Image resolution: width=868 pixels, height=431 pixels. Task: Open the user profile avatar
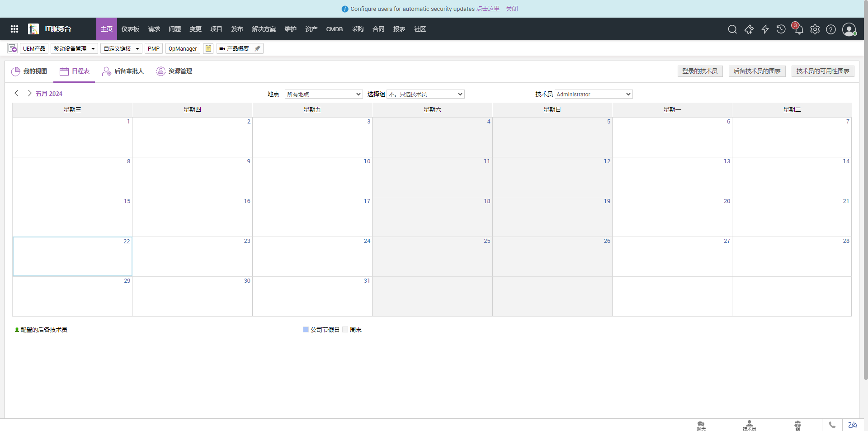pyautogui.click(x=849, y=29)
